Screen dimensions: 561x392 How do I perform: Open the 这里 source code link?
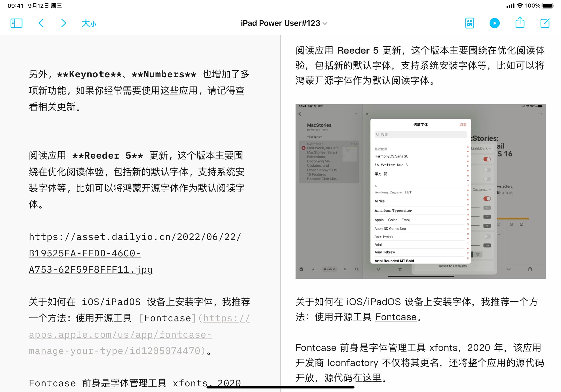(372, 378)
